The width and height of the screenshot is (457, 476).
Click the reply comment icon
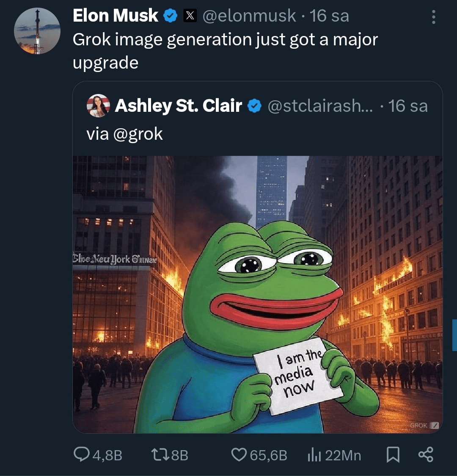tap(81, 455)
